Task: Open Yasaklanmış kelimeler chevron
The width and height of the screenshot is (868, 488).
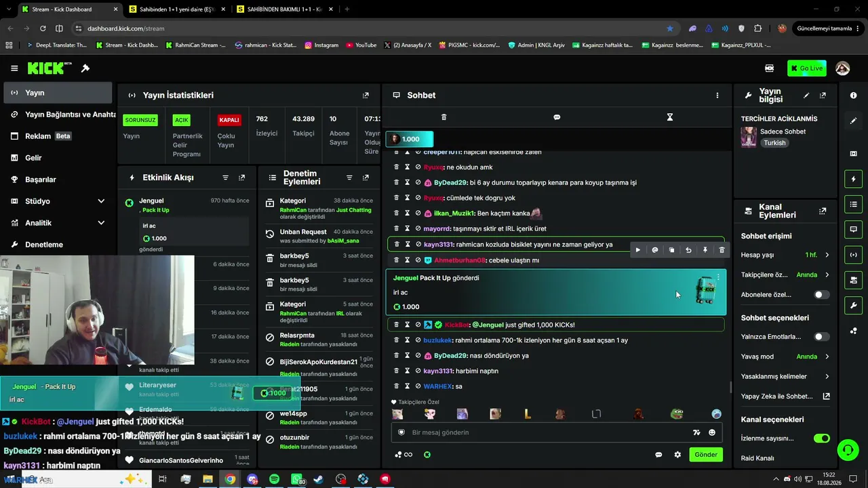Action: pos(827,376)
